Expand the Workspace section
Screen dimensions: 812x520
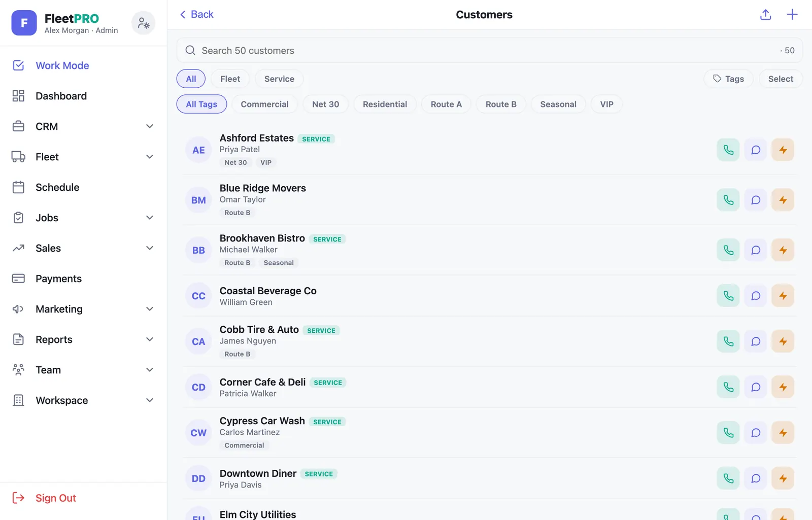[83, 400]
